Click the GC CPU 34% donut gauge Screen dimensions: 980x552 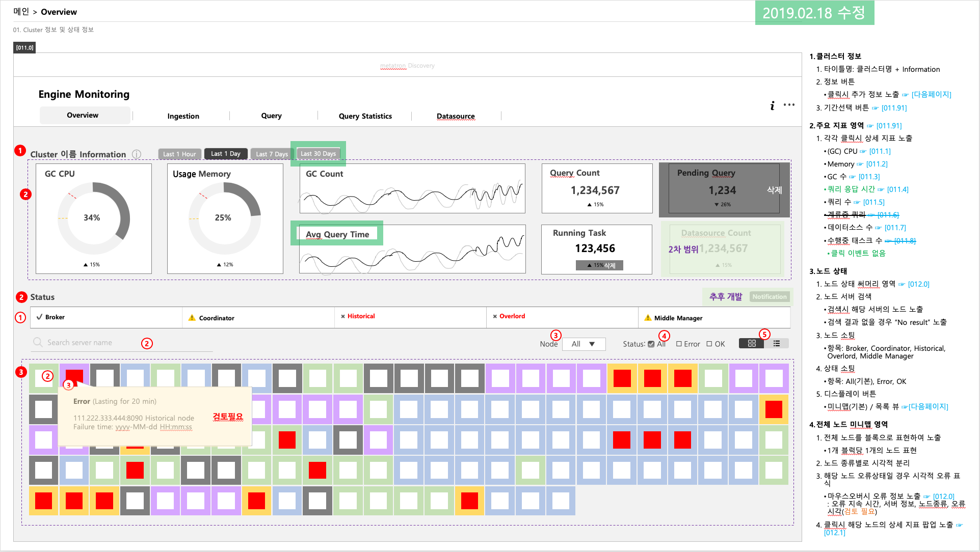point(93,217)
